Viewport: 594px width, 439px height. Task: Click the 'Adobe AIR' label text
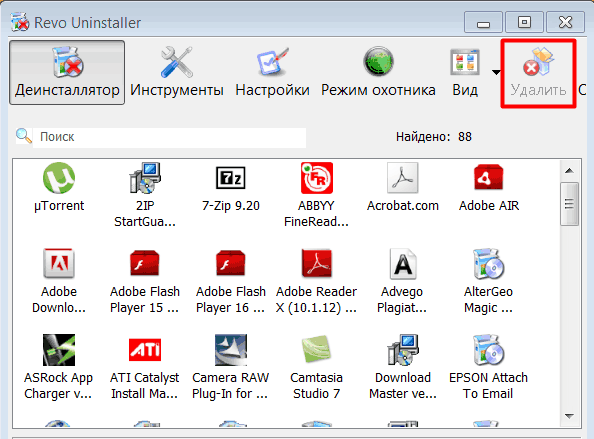coord(489,206)
